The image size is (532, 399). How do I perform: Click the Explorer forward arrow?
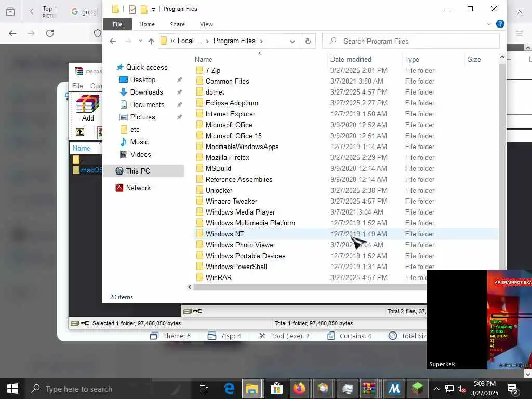pyautogui.click(x=128, y=41)
